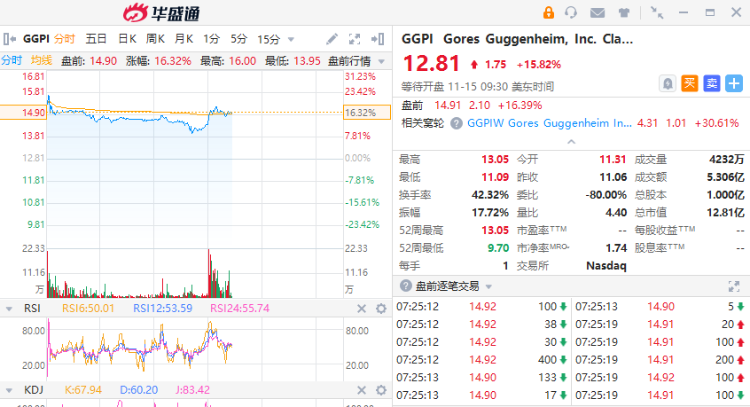Click the blue sell button
Viewport: 750px width, 407px height.
(x=712, y=84)
